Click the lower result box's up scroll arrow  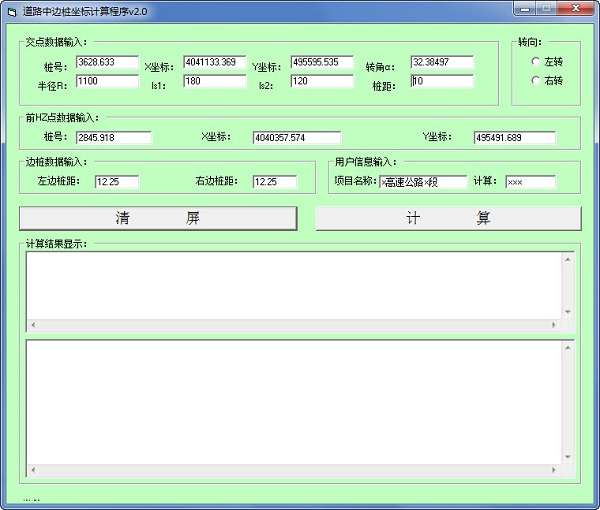[568, 349]
